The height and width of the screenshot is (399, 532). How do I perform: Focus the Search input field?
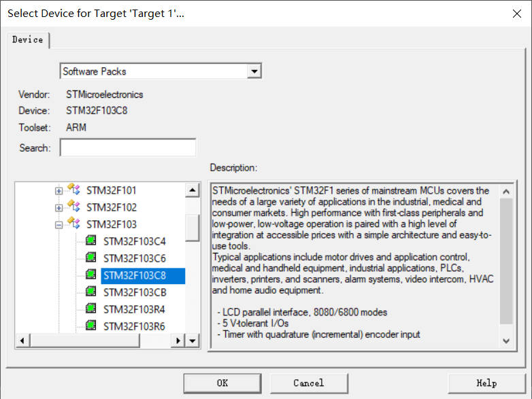[x=128, y=148]
